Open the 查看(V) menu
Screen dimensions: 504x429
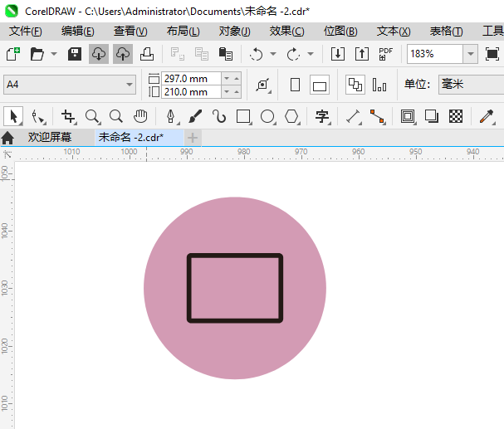click(130, 32)
